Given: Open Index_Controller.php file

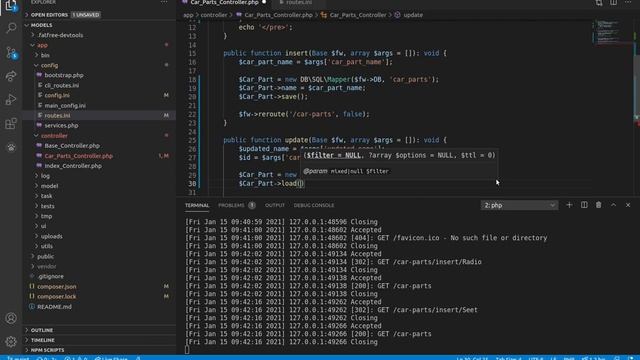Looking at the screenshot, I should (73, 166).
